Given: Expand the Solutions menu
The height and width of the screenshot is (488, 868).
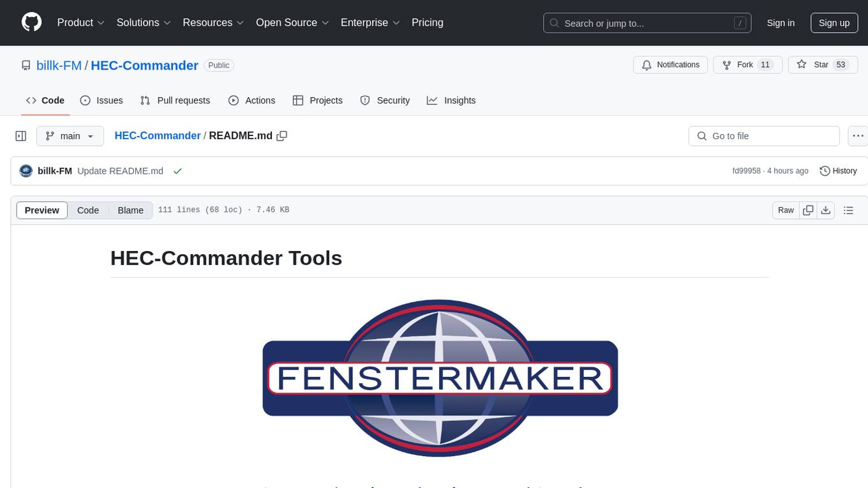Looking at the screenshot, I should 144,22.
